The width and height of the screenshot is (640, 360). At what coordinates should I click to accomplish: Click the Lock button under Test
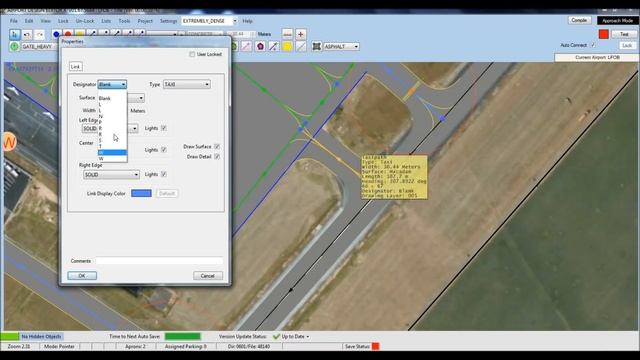pos(627,45)
